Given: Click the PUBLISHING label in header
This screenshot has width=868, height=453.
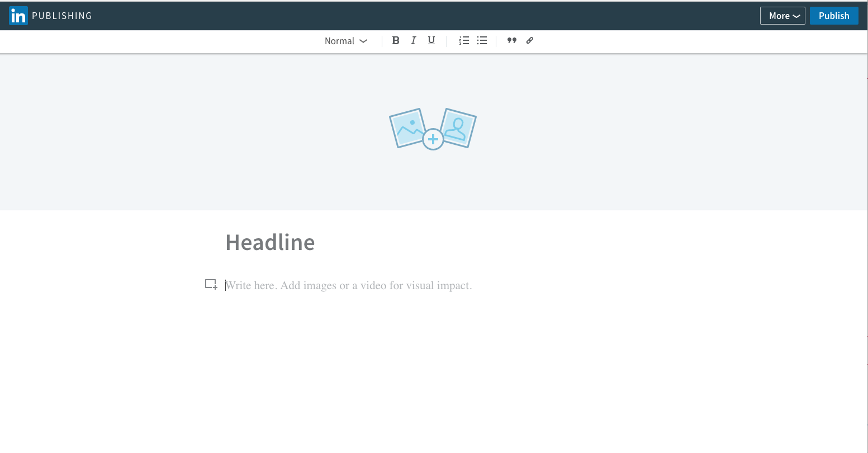Looking at the screenshot, I should (x=62, y=16).
